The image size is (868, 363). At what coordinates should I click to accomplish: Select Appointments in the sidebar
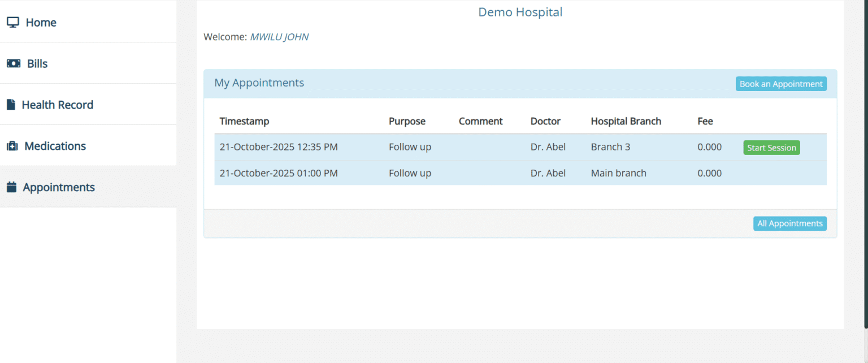pos(59,187)
